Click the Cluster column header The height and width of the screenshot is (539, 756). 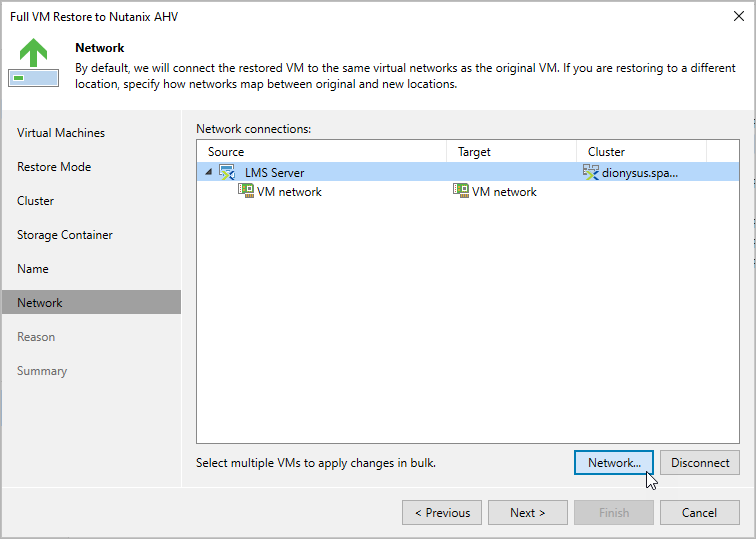640,152
